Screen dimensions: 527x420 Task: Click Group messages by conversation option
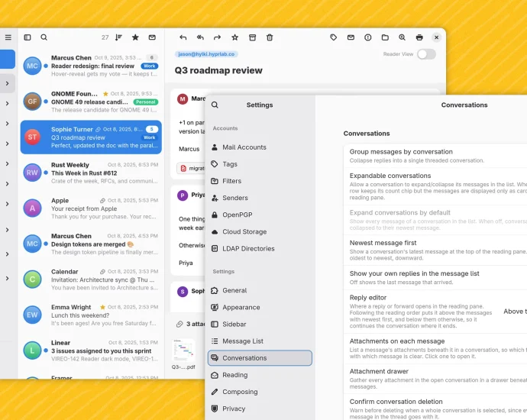[435, 156]
